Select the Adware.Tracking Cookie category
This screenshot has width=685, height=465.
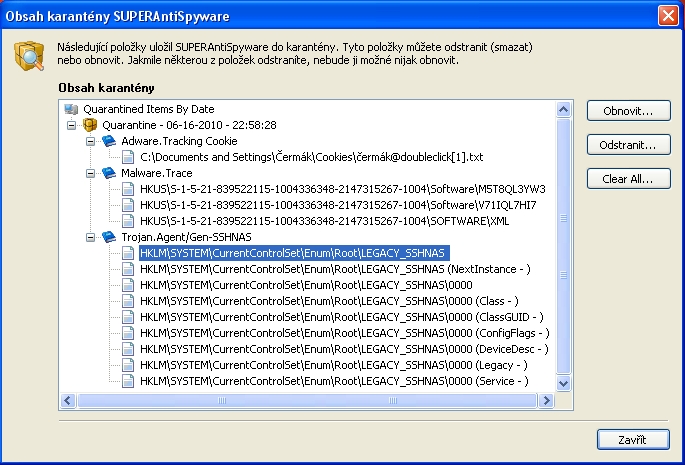(x=179, y=141)
